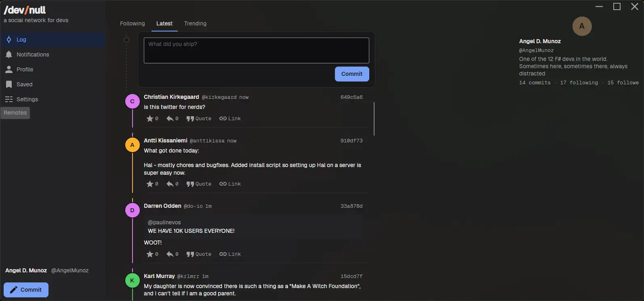Open Karl Murray's avatar
This screenshot has width=644, height=301.
pyautogui.click(x=132, y=280)
